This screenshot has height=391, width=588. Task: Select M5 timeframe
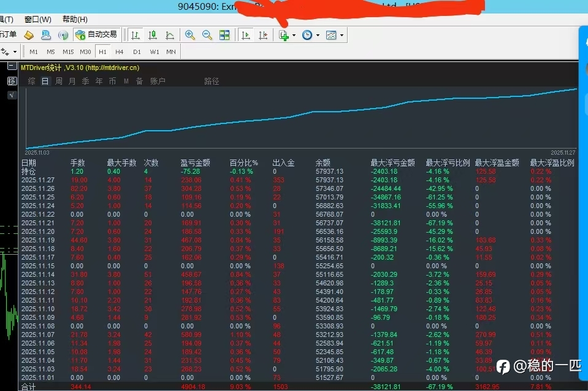tap(51, 52)
